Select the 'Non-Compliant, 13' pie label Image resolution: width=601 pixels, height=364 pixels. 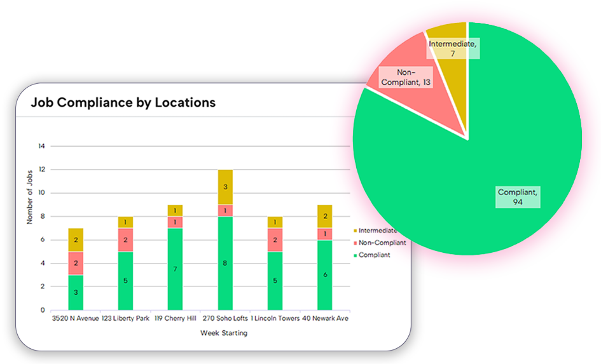(406, 78)
